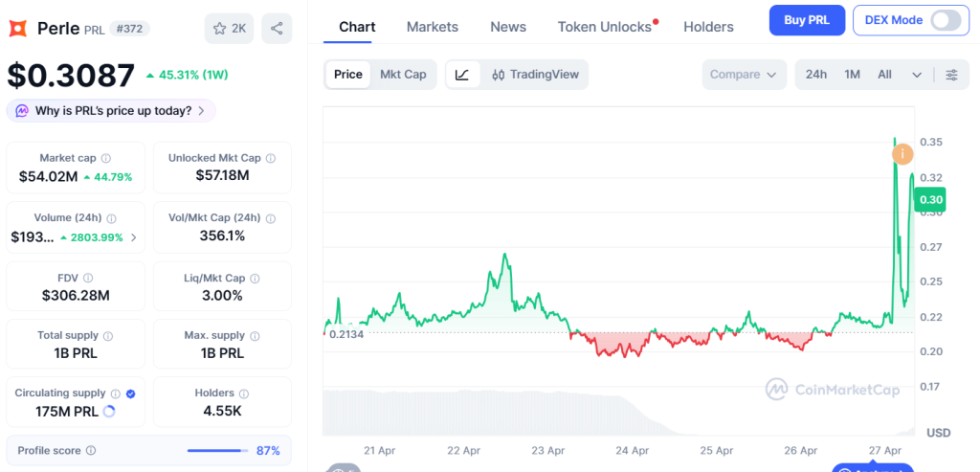Open the Compare dropdown
This screenshot has height=472, width=980.
click(743, 75)
